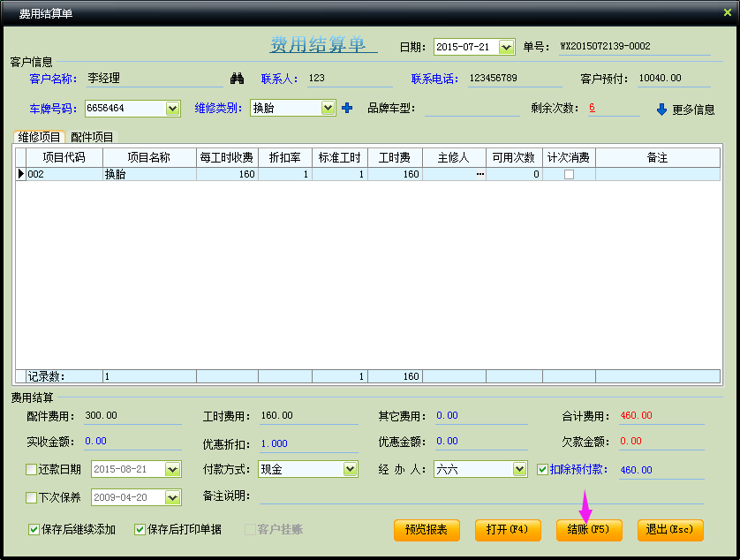Open the 日期 date dropdown
Image resolution: width=740 pixels, height=560 pixels.
tap(506, 47)
